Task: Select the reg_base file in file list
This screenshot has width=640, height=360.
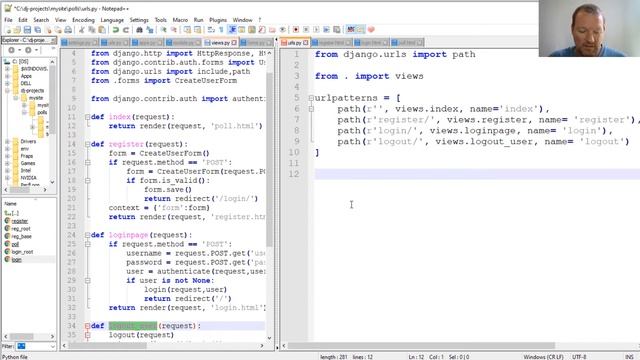Action: tap(21, 236)
